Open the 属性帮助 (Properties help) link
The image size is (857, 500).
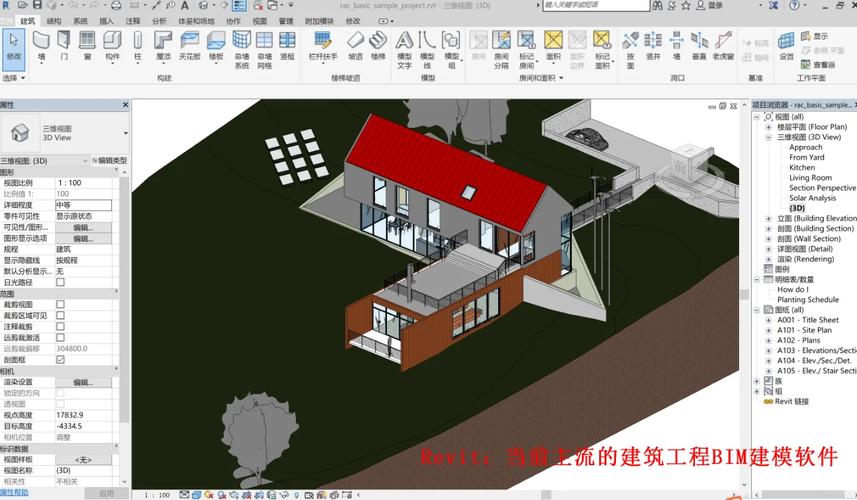pos(14,492)
